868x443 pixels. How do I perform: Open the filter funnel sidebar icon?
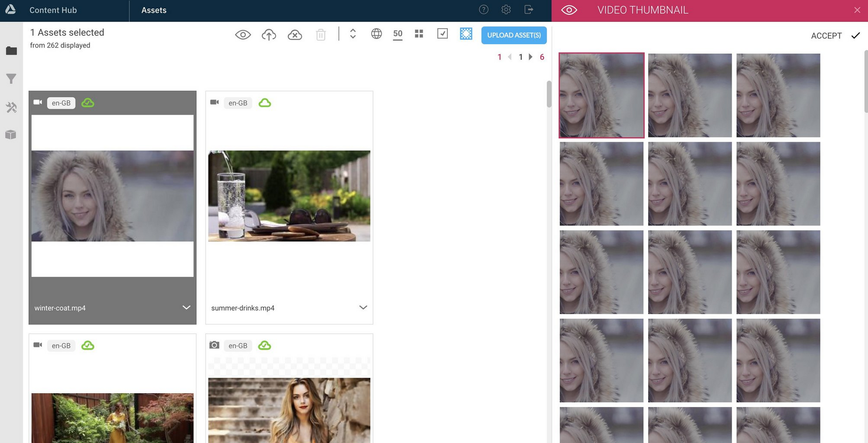11,79
